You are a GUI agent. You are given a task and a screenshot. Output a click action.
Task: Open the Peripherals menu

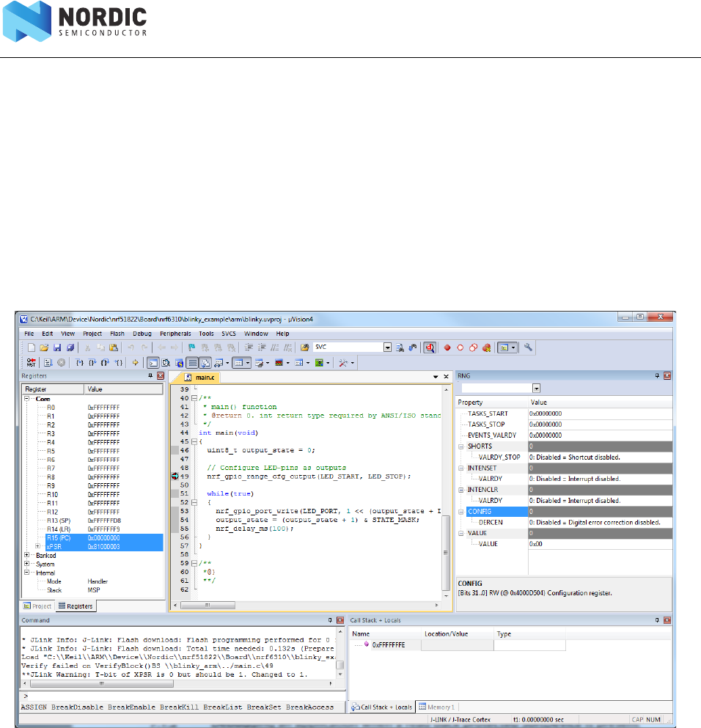(175, 334)
